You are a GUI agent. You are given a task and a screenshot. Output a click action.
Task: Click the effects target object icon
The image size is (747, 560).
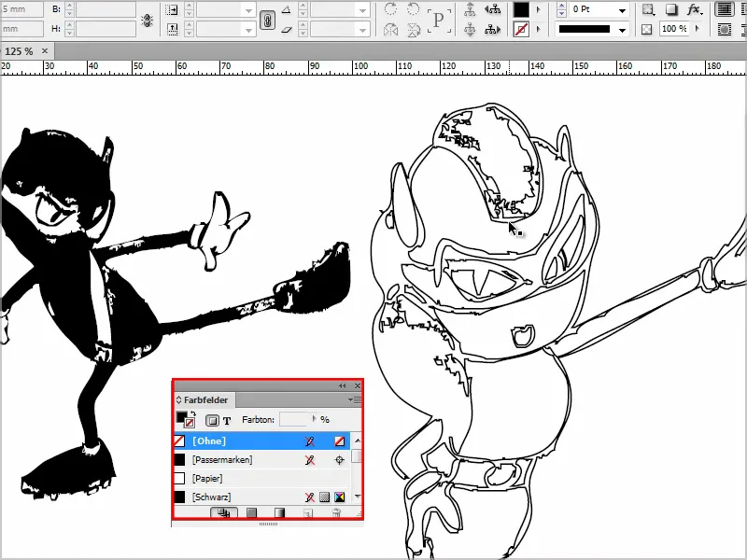click(647, 9)
